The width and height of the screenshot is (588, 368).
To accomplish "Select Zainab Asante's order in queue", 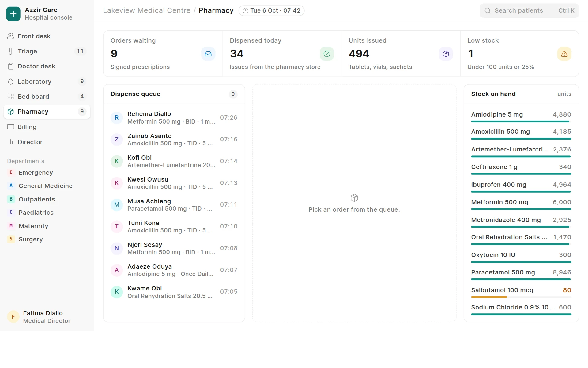I will [174, 140].
